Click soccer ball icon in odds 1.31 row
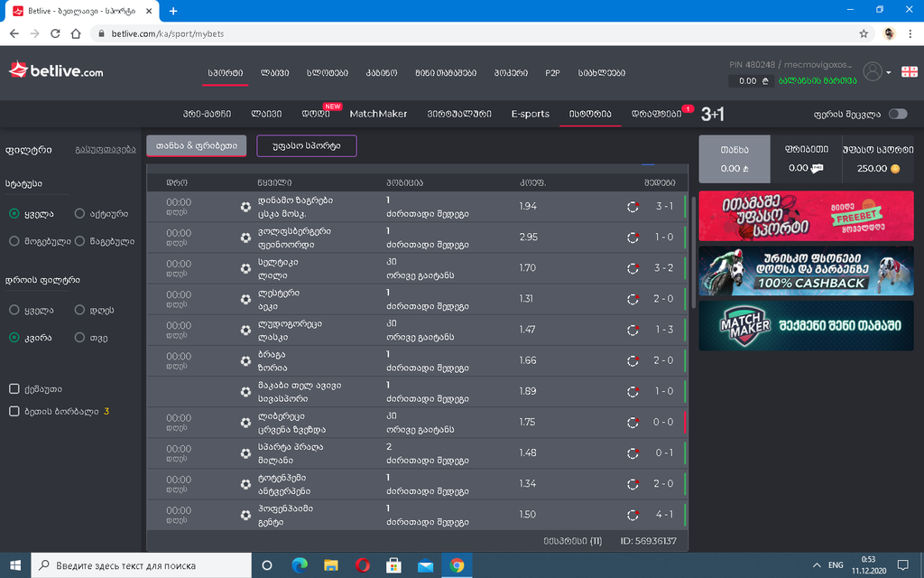Screen dimensions: 924x578 (x=245, y=299)
